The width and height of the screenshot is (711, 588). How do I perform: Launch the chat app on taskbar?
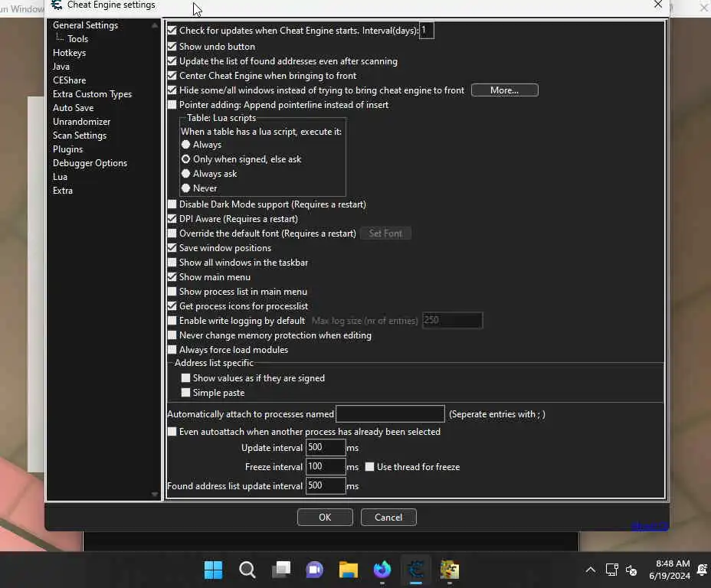[315, 570]
